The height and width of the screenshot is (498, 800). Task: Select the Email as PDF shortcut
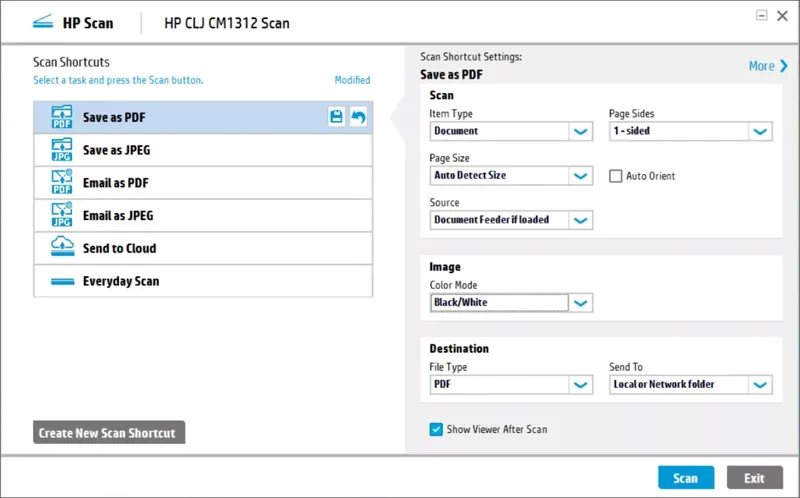(x=203, y=183)
